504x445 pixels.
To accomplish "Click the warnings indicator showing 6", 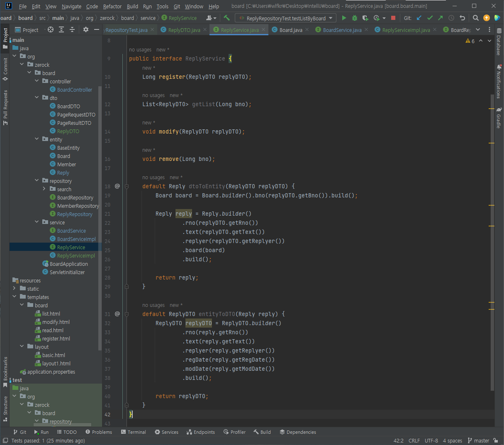I will 470,41.
